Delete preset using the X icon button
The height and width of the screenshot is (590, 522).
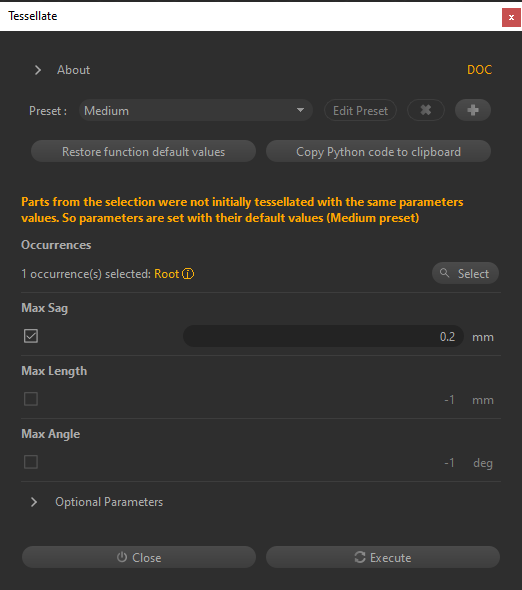(426, 110)
